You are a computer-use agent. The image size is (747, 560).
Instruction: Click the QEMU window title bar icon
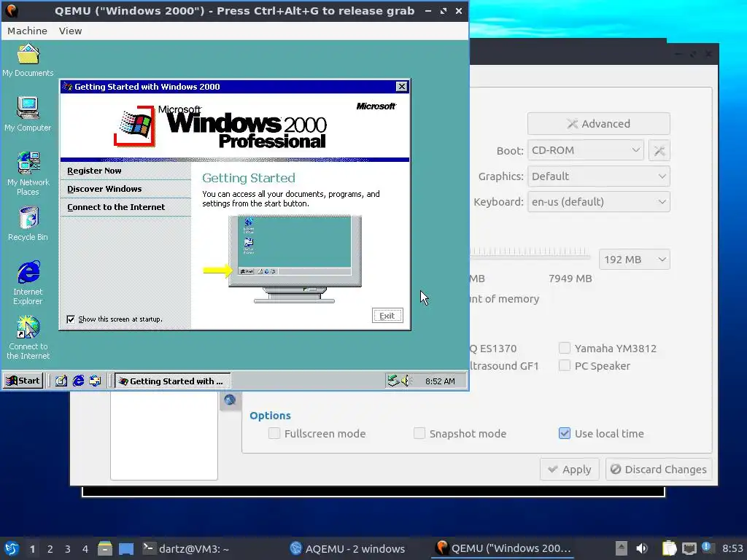pos(12,10)
